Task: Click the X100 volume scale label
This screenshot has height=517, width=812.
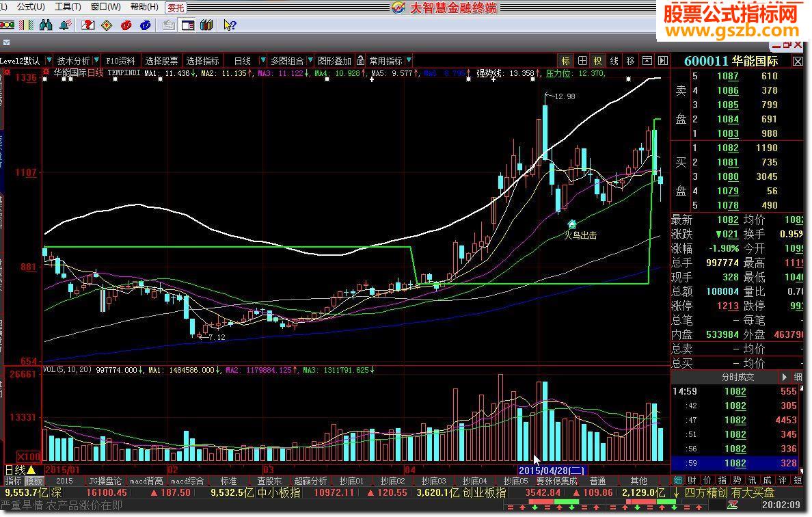Action: click(29, 457)
